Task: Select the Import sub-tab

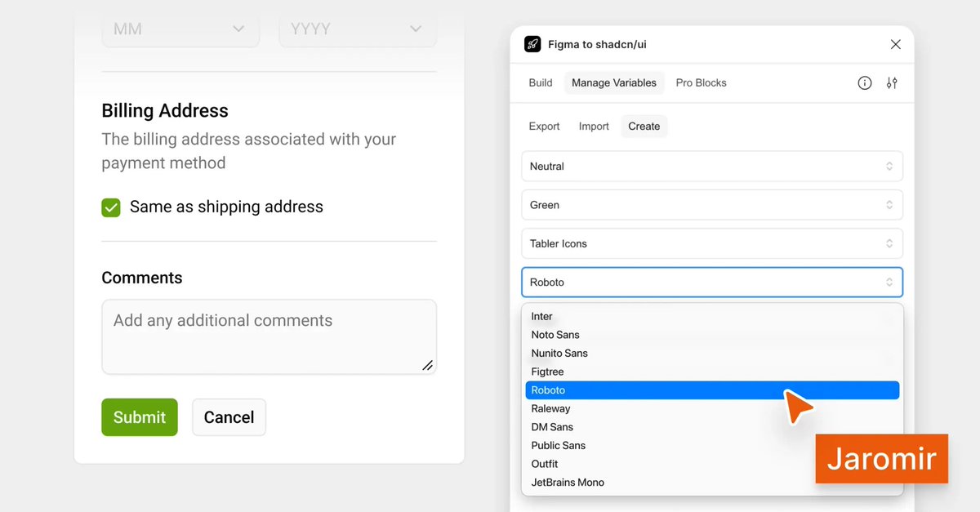Action: pyautogui.click(x=594, y=127)
